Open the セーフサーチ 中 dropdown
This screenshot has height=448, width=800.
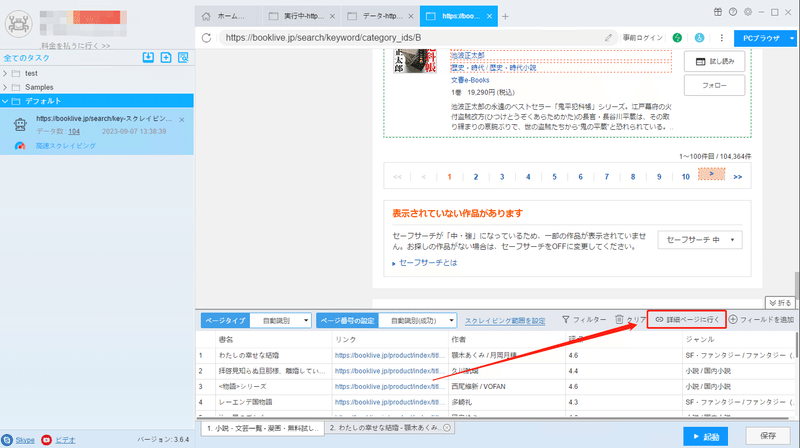(x=699, y=240)
